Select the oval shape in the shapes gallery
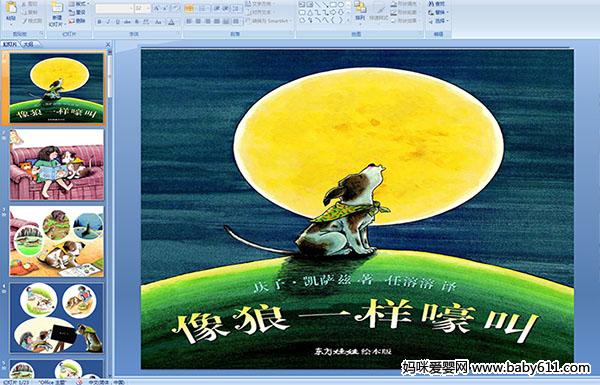This screenshot has width=600, height=385. pos(341,5)
